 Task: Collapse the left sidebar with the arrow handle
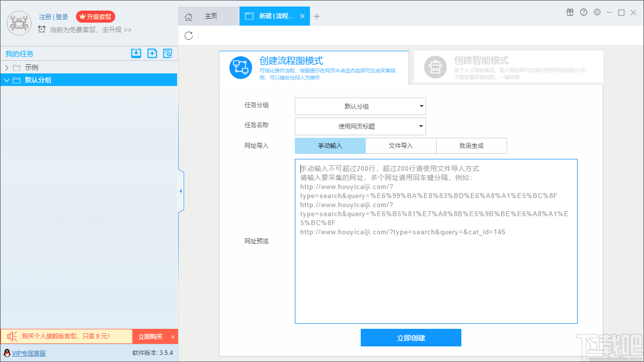click(x=181, y=191)
